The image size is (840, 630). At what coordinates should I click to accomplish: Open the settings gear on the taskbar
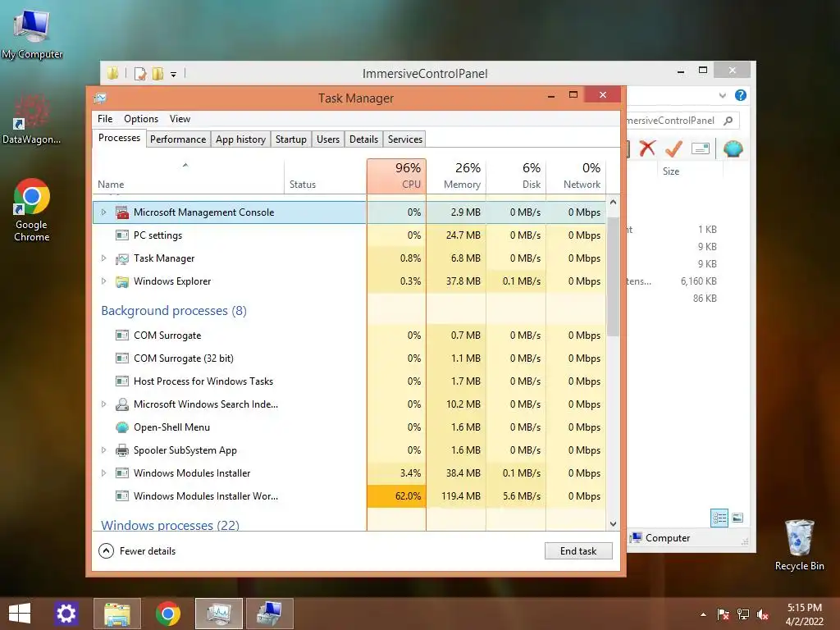[66, 614]
